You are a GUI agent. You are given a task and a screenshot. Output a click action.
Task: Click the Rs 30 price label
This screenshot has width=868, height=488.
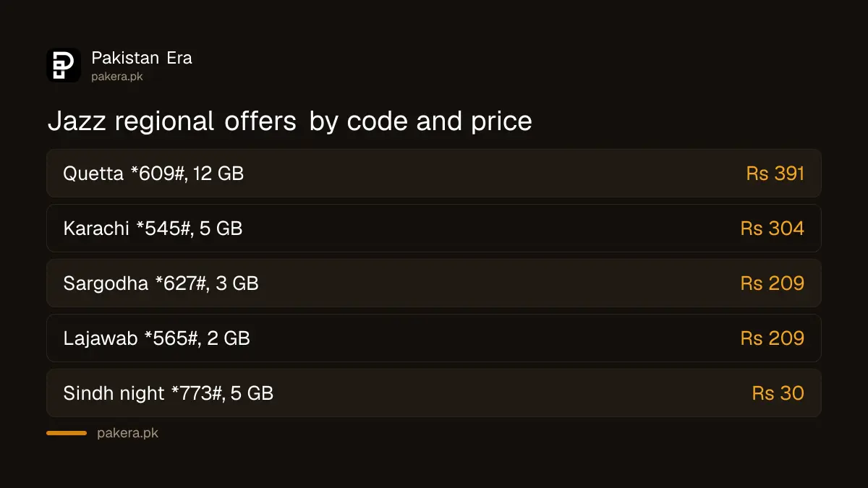coord(778,393)
